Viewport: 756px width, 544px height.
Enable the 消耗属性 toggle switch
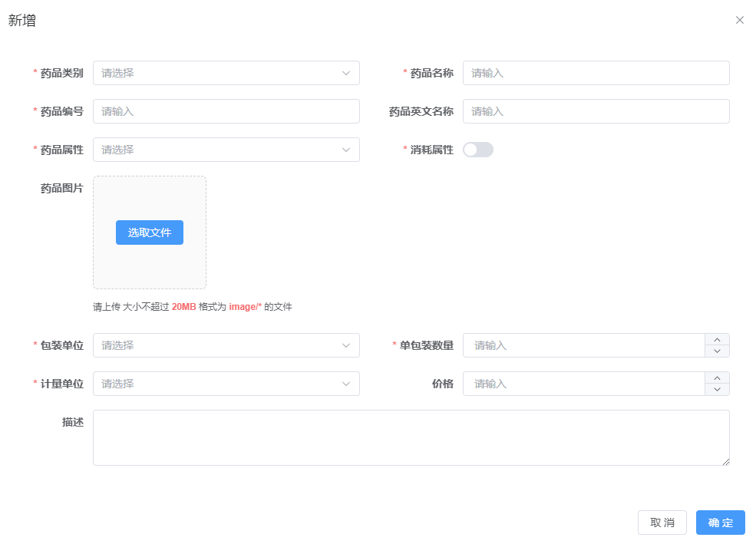tap(477, 150)
